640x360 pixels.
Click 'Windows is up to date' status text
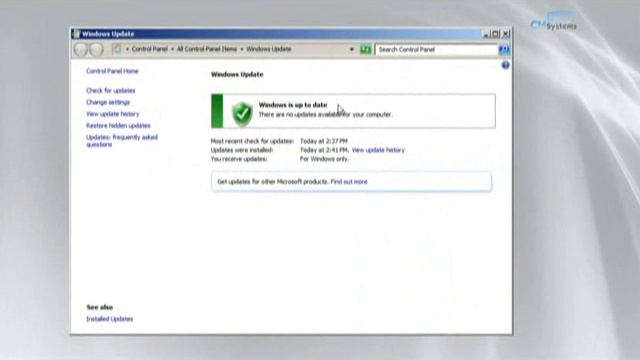tap(293, 105)
